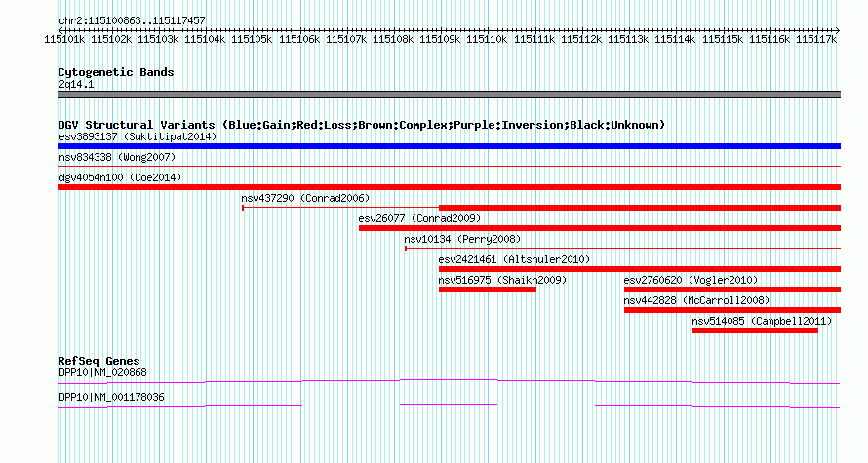Select the esv3893137 (Suktitipat2014) label
This screenshot has width=868, height=463.
pos(138,136)
